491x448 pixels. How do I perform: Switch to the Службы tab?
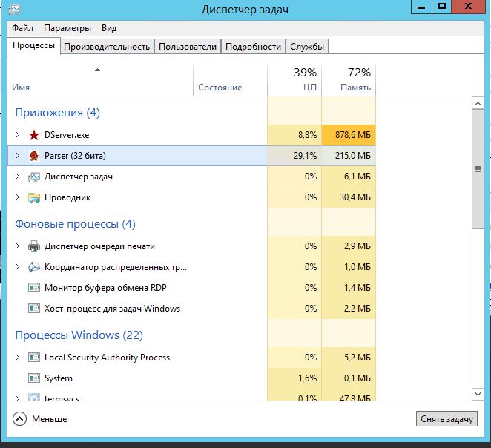[307, 47]
